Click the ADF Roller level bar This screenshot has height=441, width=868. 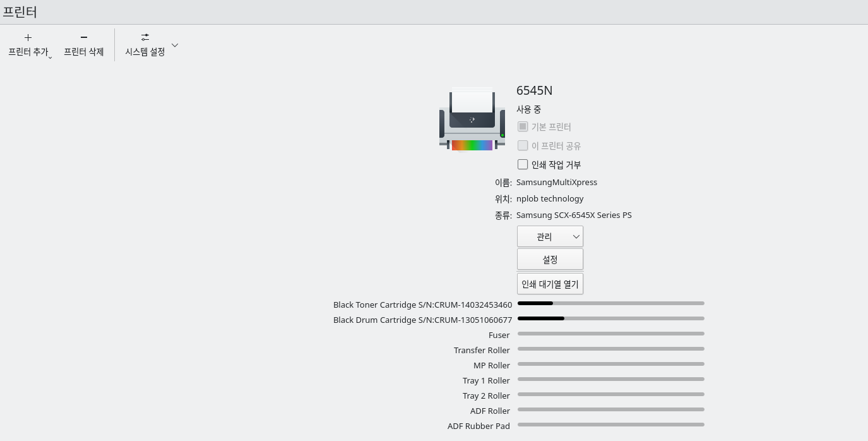point(610,409)
